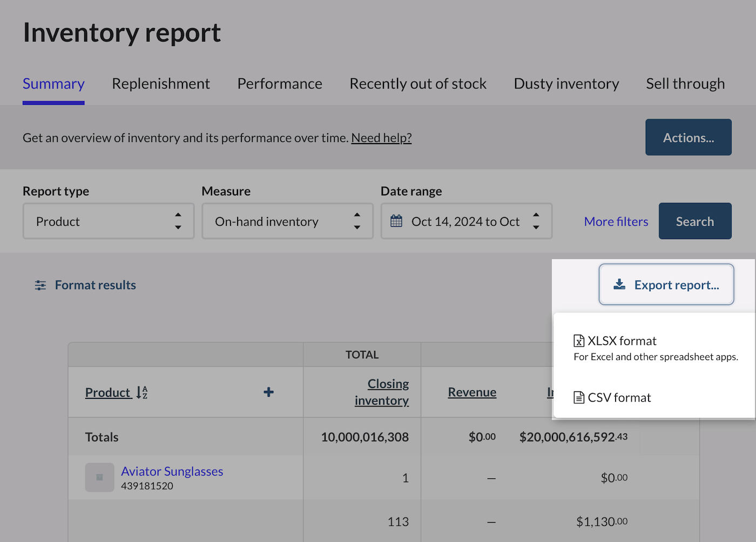Open the Actions... button menu
The image size is (756, 542).
688,137
